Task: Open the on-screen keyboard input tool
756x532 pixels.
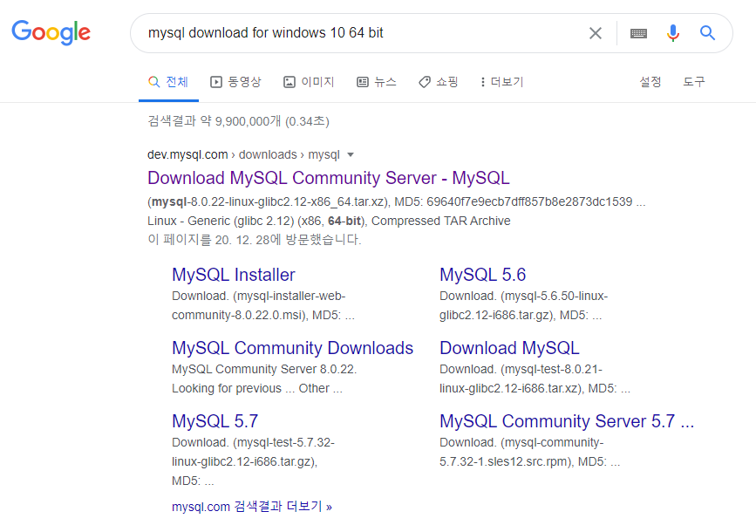Action: click(638, 33)
